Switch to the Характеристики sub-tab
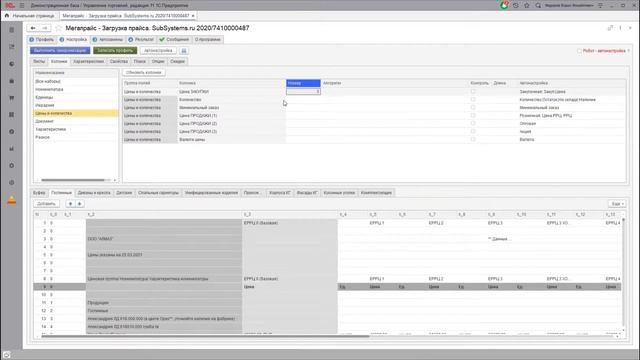640x360 pixels. point(89,61)
